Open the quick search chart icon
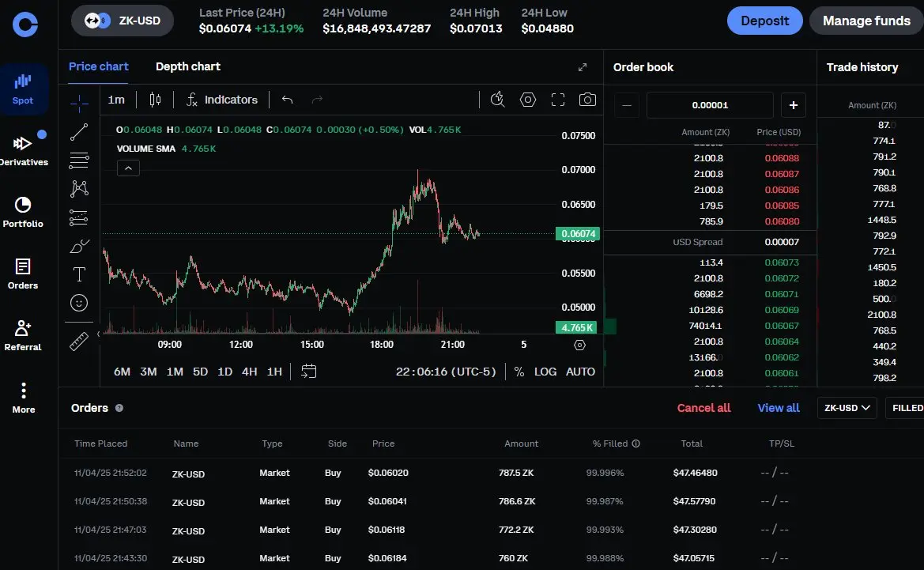The width and height of the screenshot is (924, 570). pos(498,100)
